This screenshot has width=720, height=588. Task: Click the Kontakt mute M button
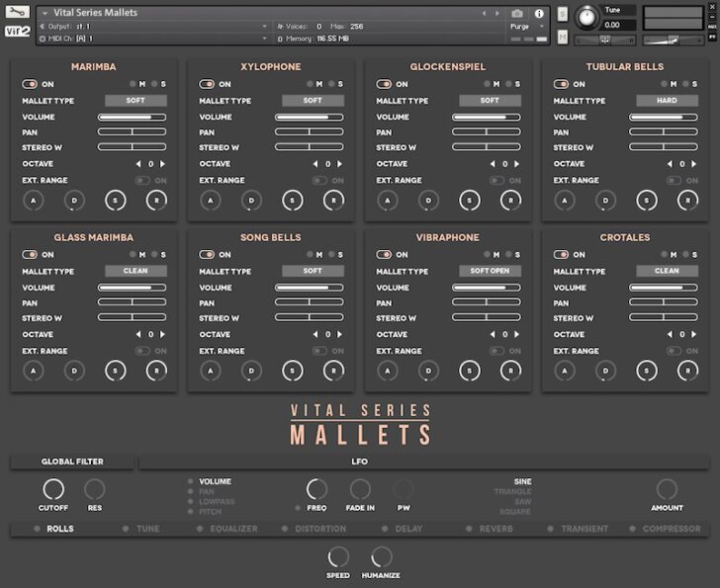click(x=563, y=37)
